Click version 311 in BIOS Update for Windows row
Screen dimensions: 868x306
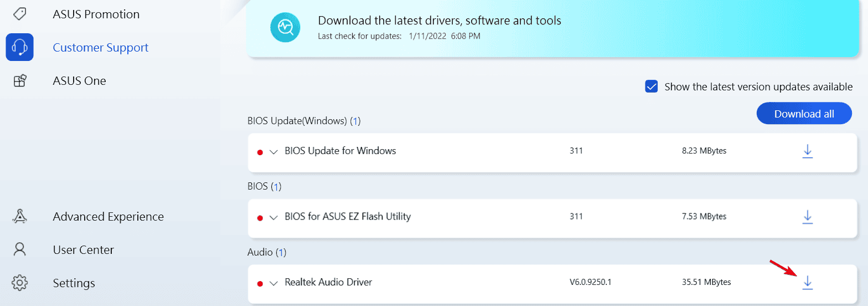tap(576, 151)
